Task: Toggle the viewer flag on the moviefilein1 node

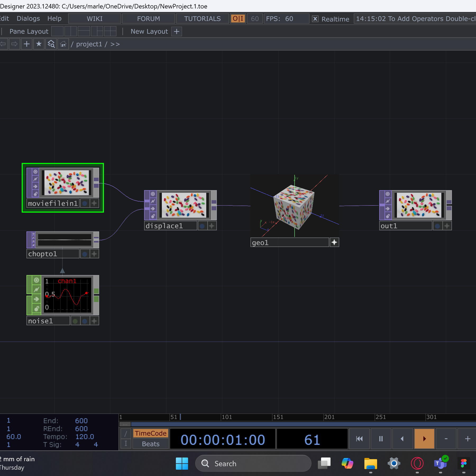Action: tap(35, 172)
